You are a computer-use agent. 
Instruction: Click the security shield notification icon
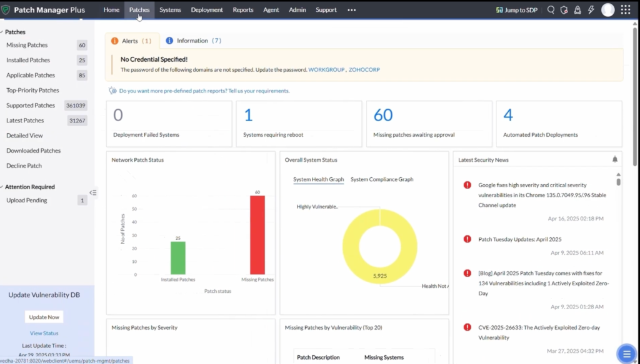(564, 10)
